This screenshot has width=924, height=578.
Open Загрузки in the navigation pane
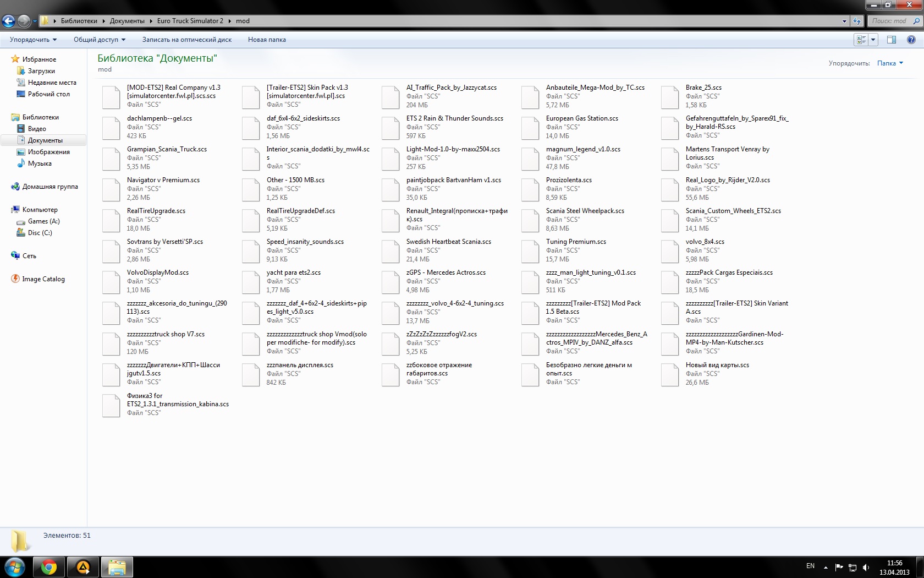point(41,71)
